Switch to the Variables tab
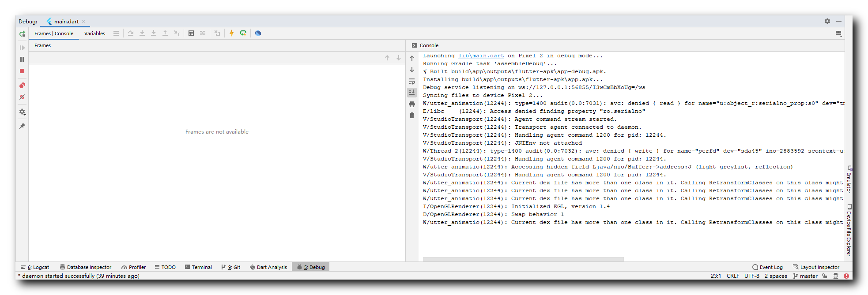Screen dimensions: 868x295 click(x=94, y=34)
